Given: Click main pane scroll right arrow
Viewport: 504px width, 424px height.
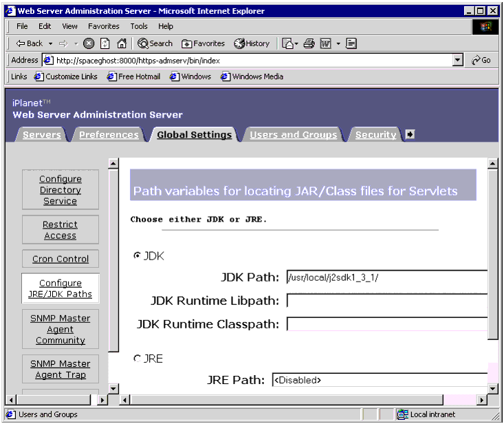Looking at the screenshot, I should (482, 400).
